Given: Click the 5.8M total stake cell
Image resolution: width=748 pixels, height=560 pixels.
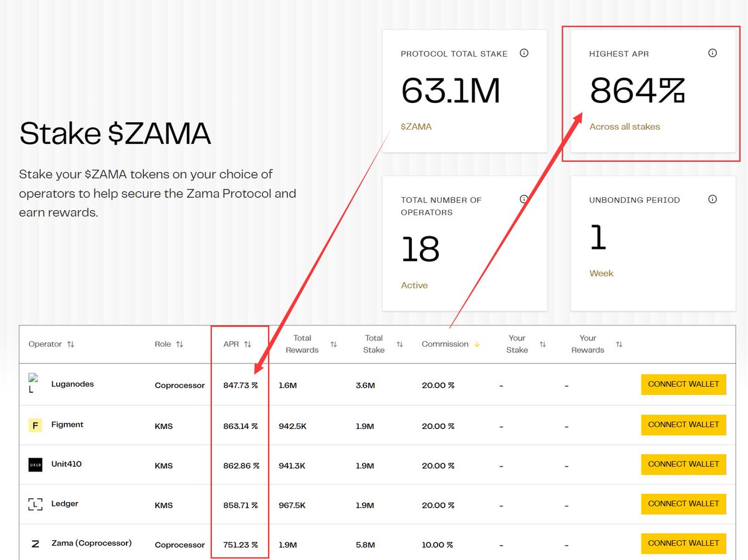Looking at the screenshot, I should (365, 544).
